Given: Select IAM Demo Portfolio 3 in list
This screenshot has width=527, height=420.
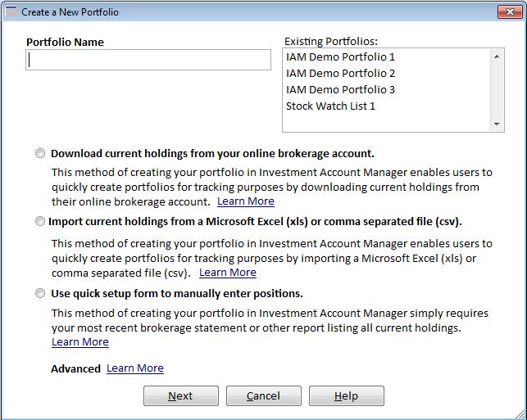Looking at the screenshot, I should coord(340,89).
